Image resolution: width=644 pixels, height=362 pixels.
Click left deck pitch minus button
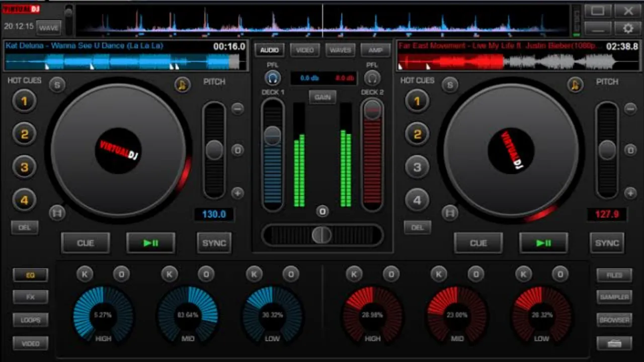tap(237, 108)
